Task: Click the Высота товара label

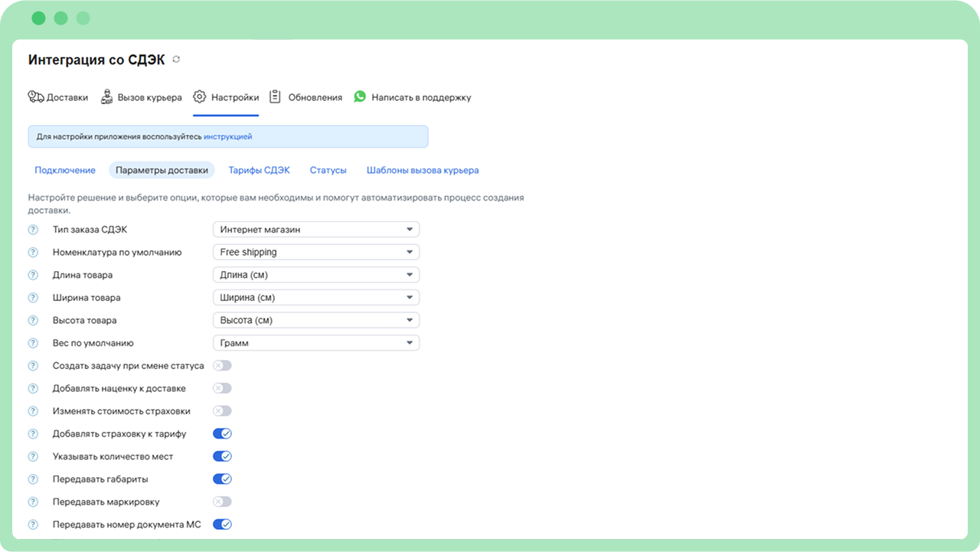Action: tap(85, 320)
